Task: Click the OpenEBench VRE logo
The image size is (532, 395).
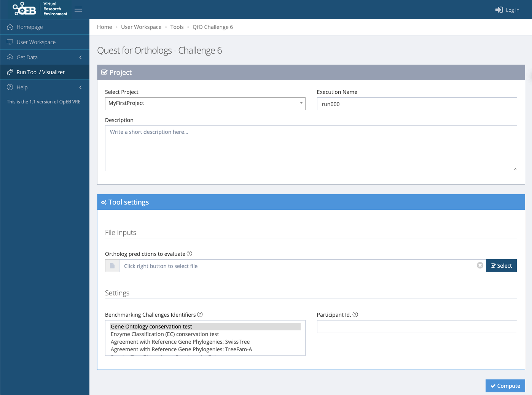Action: [40, 9]
